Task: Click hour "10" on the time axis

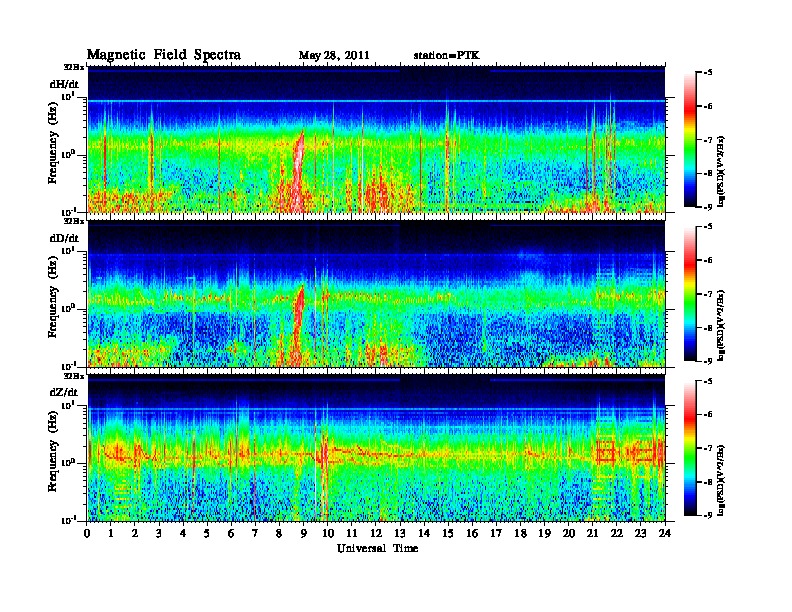Action: tap(328, 534)
